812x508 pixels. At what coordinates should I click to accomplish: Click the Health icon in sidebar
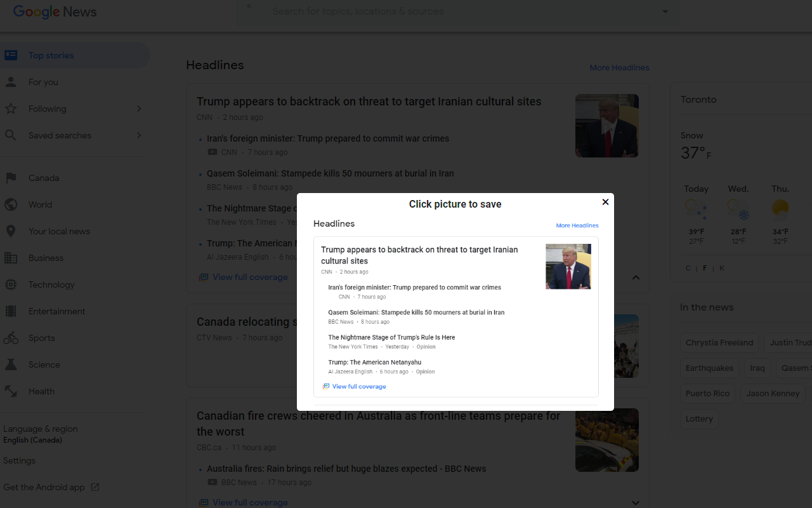coord(11,391)
